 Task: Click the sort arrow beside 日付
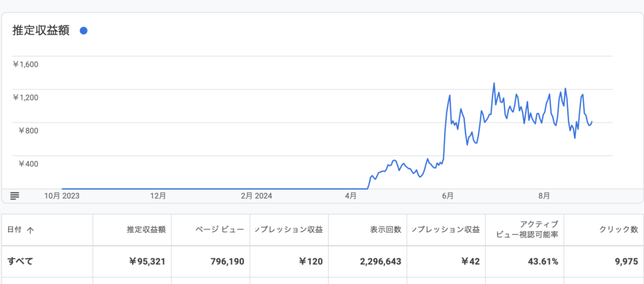point(30,230)
